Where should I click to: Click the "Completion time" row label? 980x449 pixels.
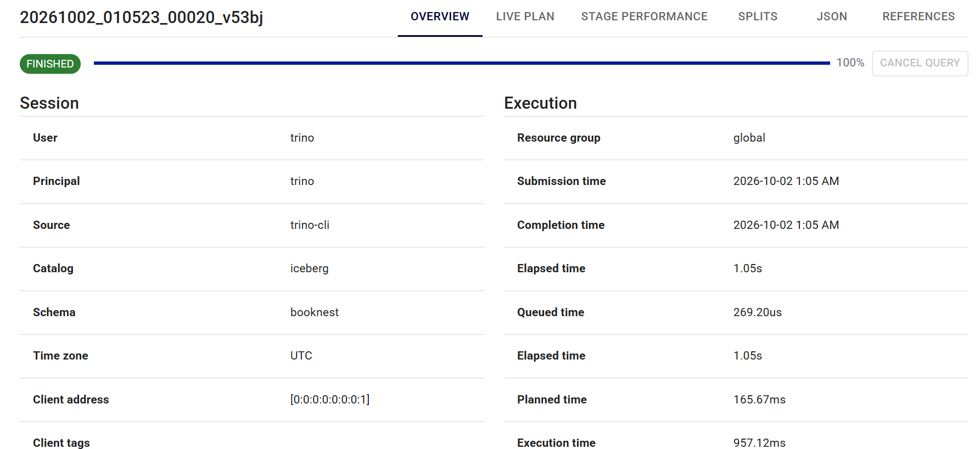pos(561,225)
